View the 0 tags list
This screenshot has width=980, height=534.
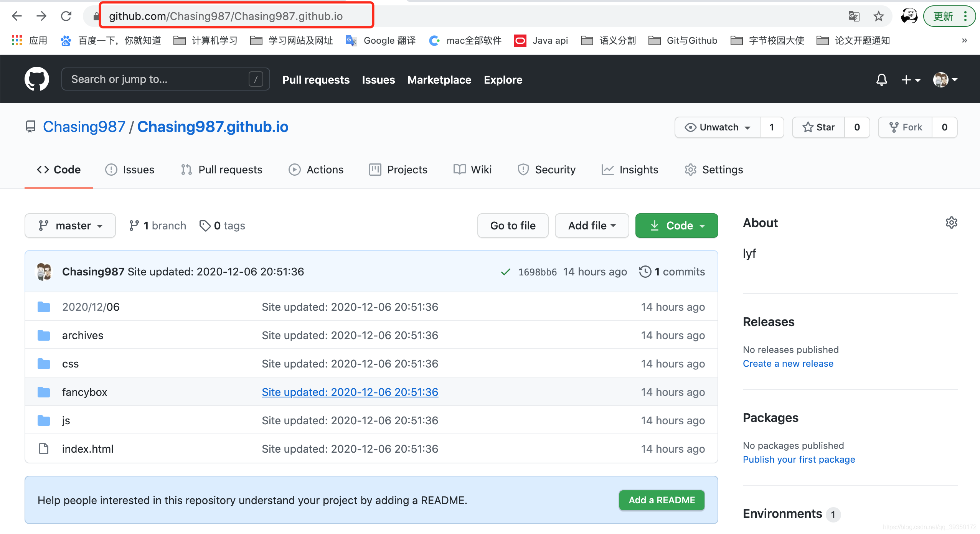222,226
